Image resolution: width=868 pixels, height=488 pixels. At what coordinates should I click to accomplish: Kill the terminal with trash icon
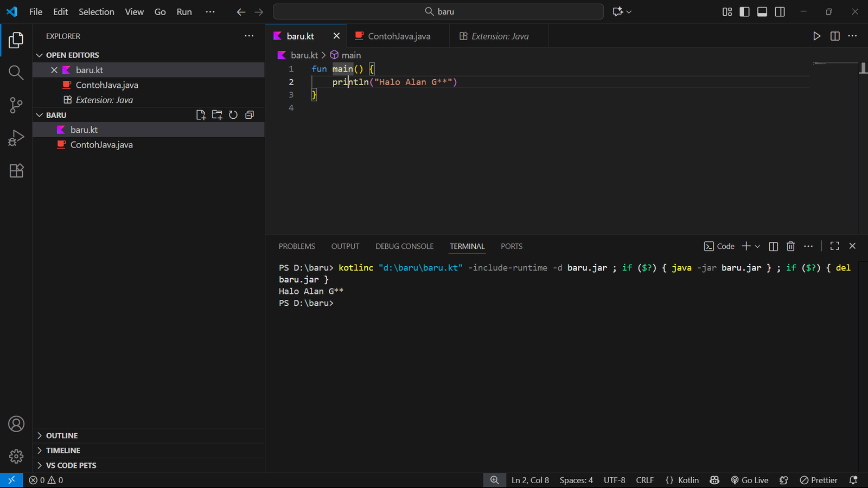tap(790, 246)
